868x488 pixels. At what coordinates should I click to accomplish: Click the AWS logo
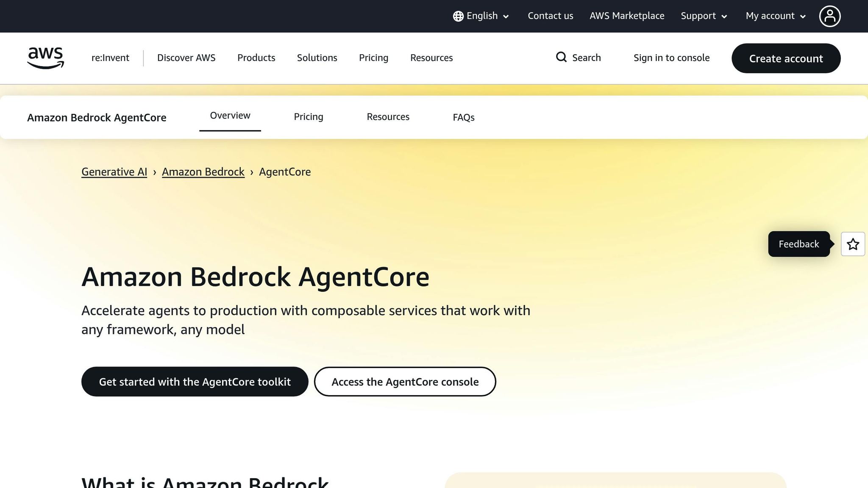coord(45,58)
